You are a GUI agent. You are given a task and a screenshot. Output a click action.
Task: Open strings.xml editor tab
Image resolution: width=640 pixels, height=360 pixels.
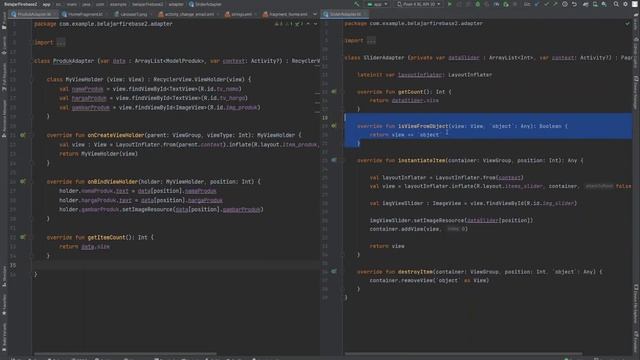click(x=241, y=14)
